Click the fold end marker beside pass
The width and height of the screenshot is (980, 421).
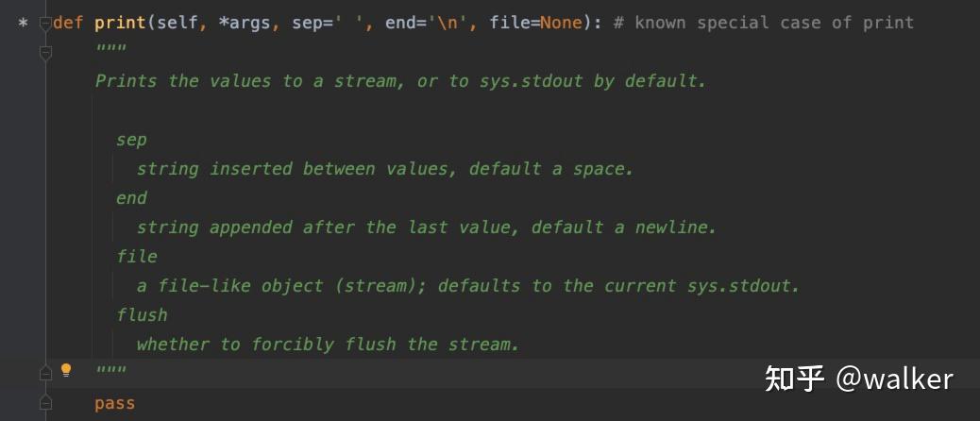coord(45,401)
